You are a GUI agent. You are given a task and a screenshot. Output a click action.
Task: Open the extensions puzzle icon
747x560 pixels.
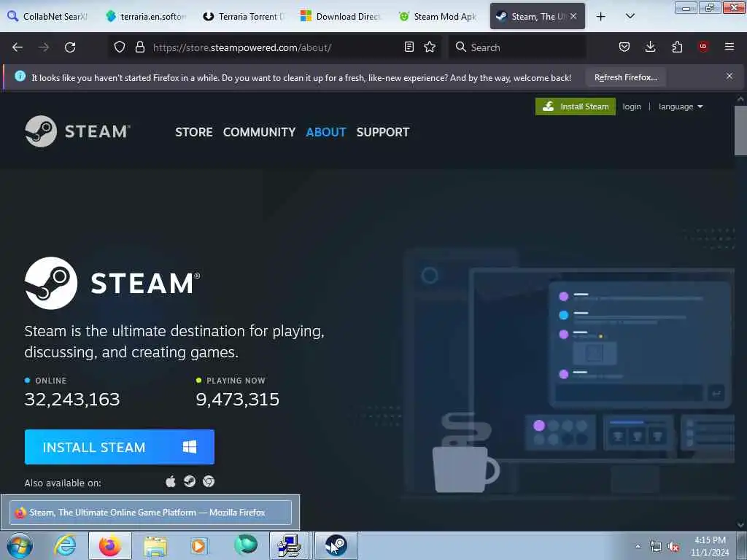coord(677,47)
